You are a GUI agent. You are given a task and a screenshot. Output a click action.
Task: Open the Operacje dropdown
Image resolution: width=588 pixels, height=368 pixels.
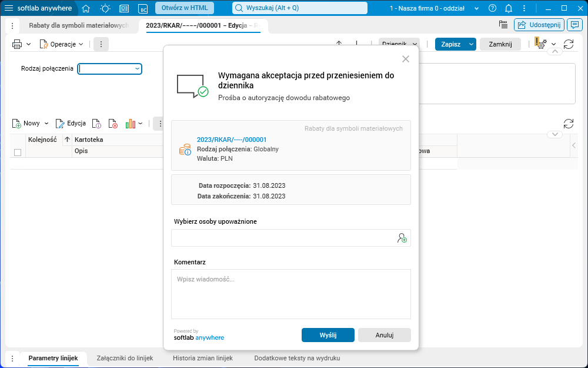(62, 44)
